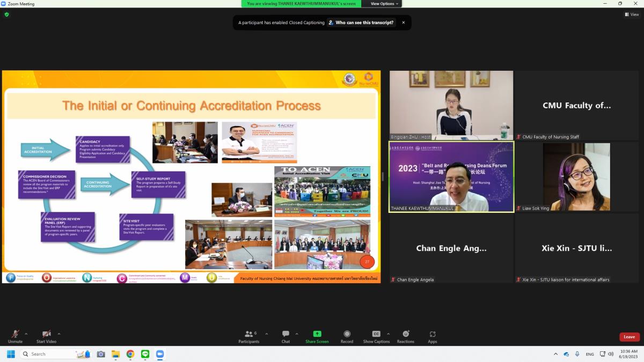Open LINE app from the taskbar
644x362 pixels.
145,354
